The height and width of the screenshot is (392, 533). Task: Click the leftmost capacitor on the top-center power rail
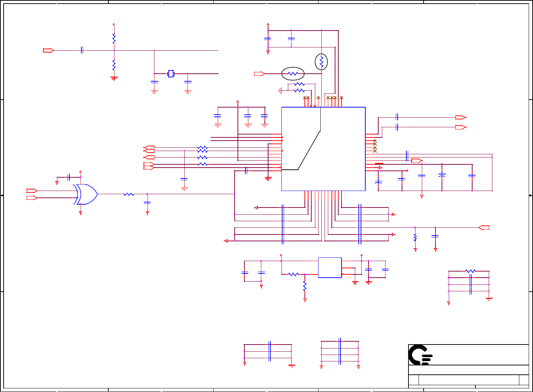267,38
